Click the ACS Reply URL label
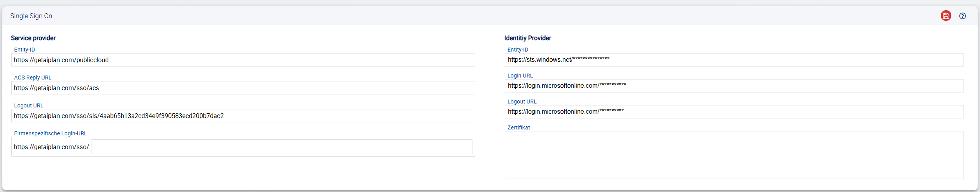Screen dimensions: 980x192 (x=33, y=78)
